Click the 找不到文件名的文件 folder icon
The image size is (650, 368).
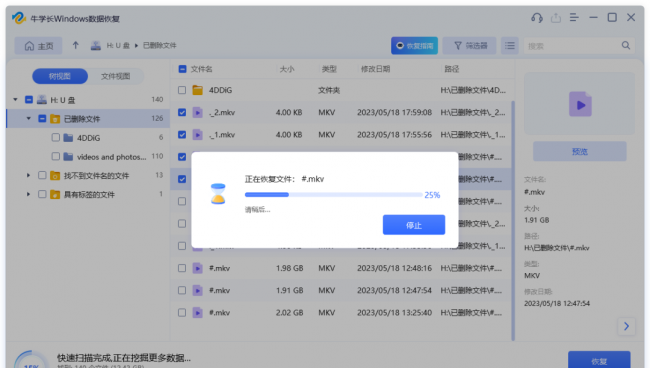(55, 176)
